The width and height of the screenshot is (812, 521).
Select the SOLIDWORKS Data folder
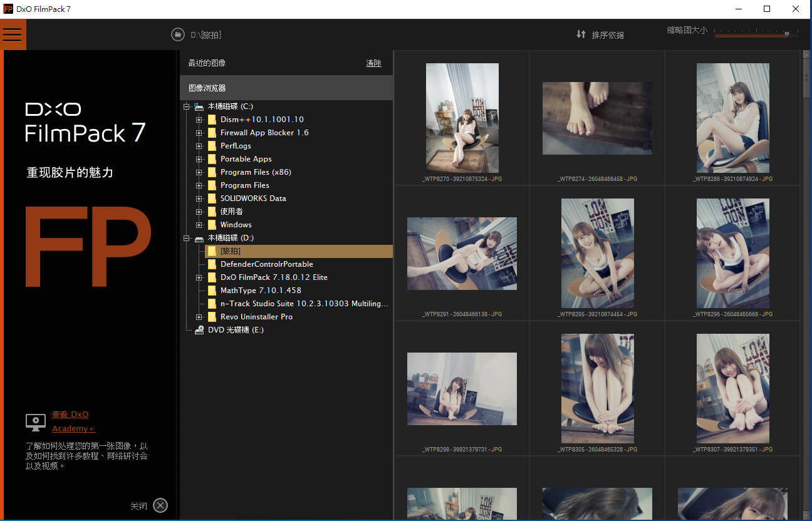[253, 199]
